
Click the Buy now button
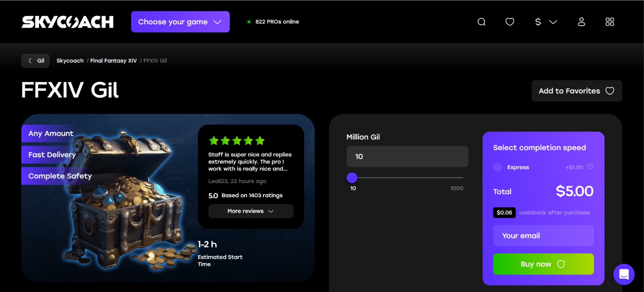pos(543,264)
